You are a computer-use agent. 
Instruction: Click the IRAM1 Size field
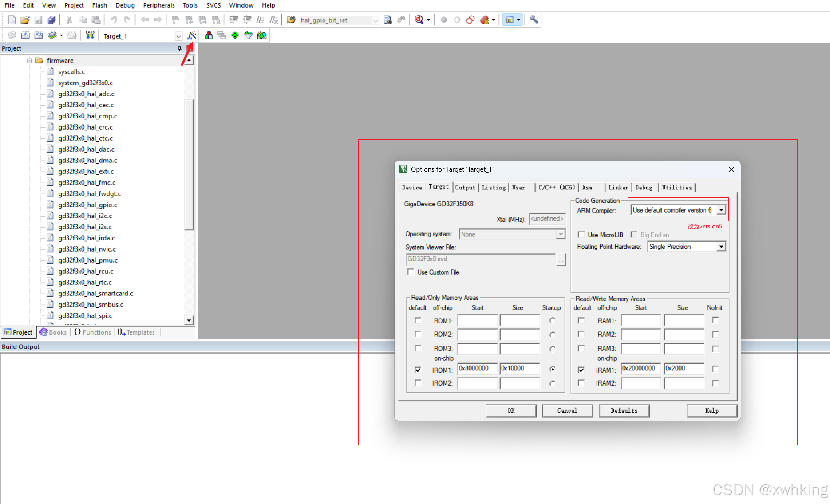click(x=684, y=369)
